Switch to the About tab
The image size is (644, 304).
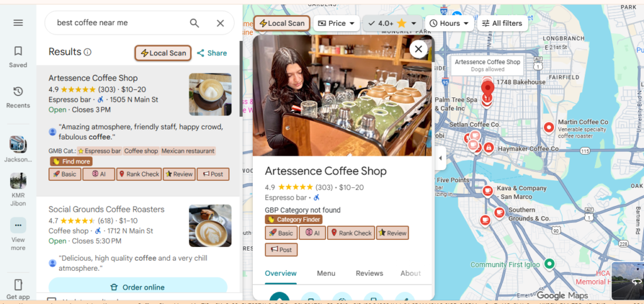[410, 273]
